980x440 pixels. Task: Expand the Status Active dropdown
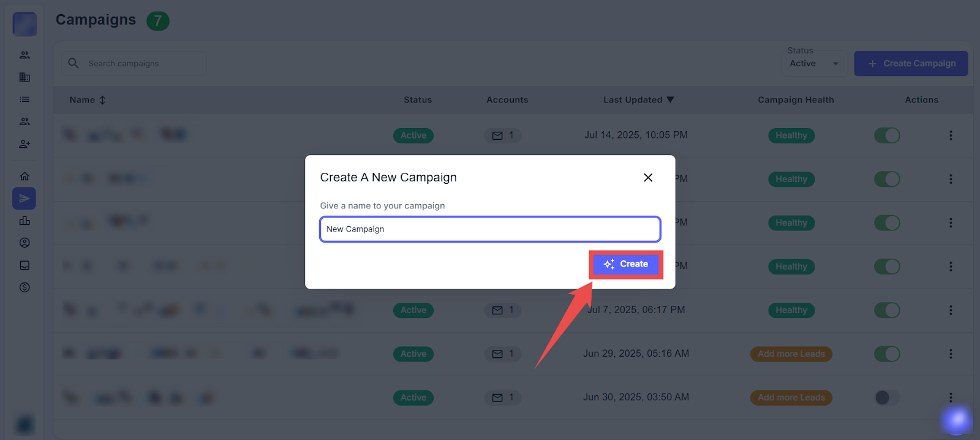[x=813, y=64]
